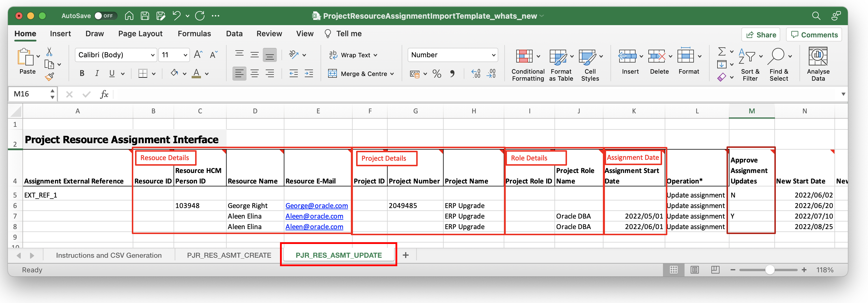Open Find & Select tools
The image size is (868, 303).
coord(779,64)
